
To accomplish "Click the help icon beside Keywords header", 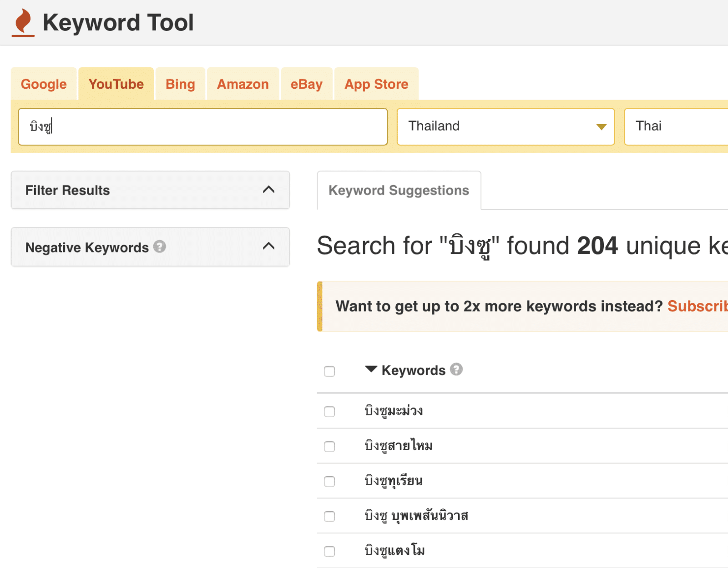I will 456,369.
